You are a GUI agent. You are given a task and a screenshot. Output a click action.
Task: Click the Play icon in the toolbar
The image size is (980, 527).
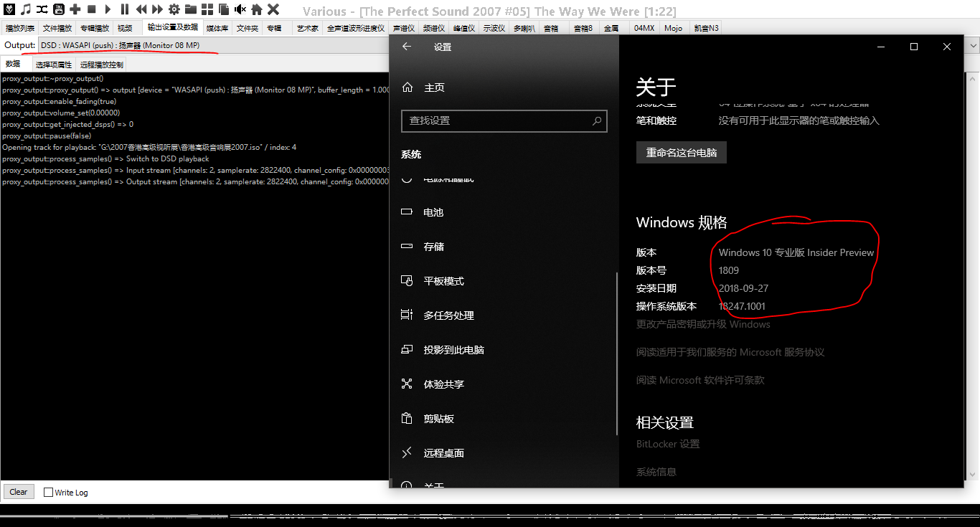[x=108, y=9]
